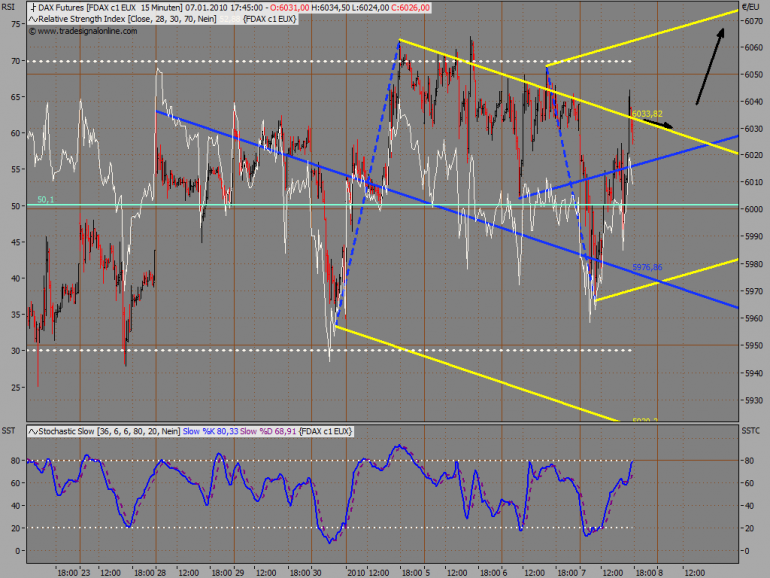This screenshot has width=770, height=578.
Task: Select the Relative Strength Index [Close, 28, 30, 70, Nein] label
Action: click(127, 19)
